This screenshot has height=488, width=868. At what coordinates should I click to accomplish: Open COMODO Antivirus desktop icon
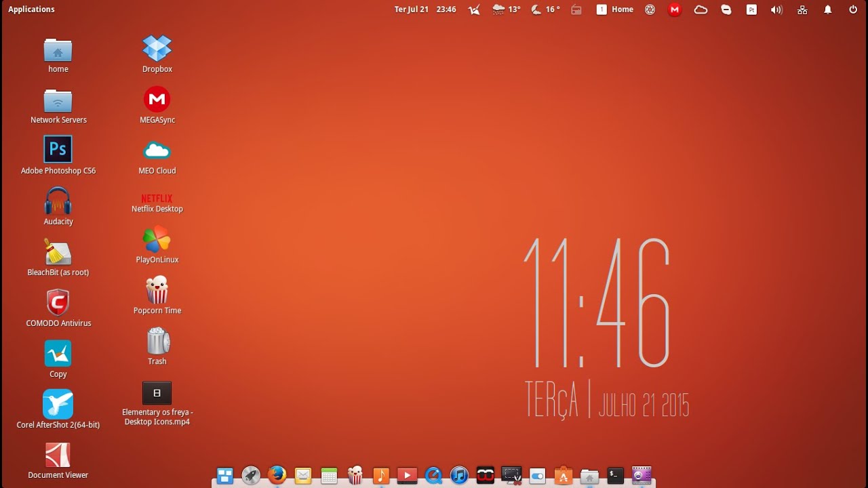click(x=58, y=302)
